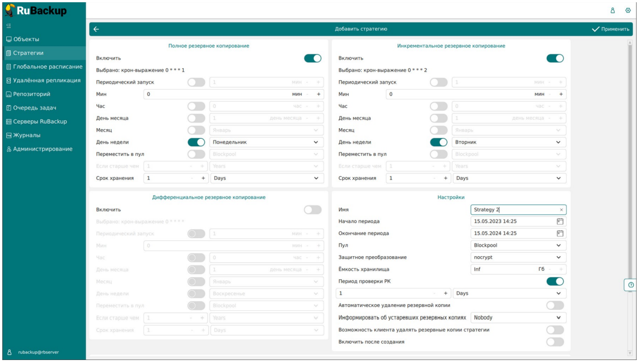Click the help icon on right edge

click(x=630, y=285)
